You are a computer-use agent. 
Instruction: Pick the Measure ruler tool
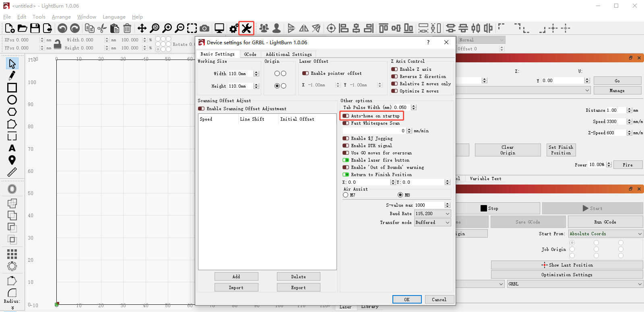[12, 172]
